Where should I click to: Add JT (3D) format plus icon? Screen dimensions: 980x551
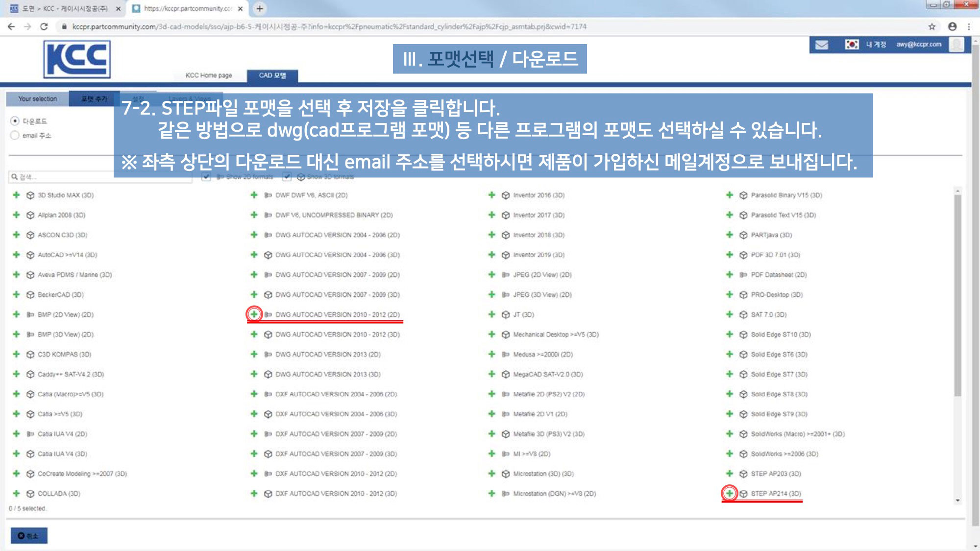click(x=491, y=314)
